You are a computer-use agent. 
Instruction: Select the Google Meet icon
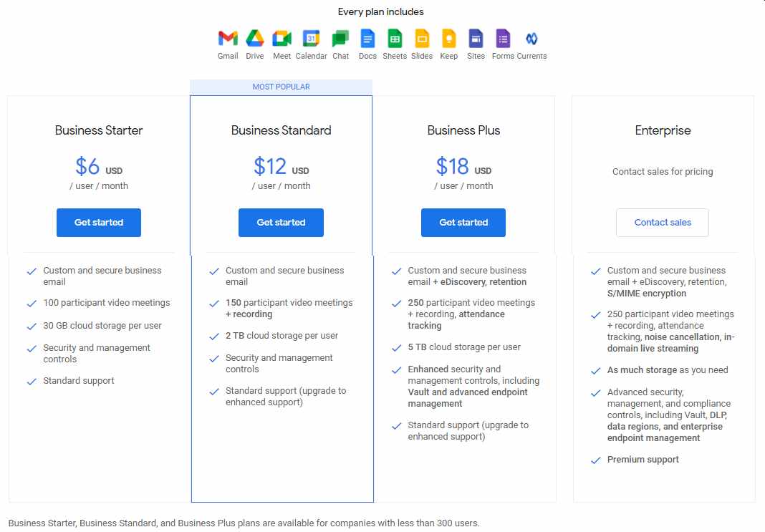click(x=282, y=39)
